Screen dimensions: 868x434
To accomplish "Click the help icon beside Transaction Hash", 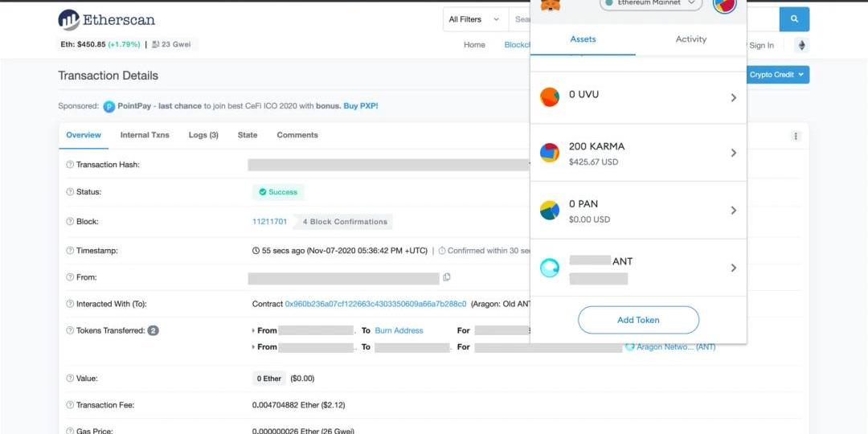I will coord(70,165).
